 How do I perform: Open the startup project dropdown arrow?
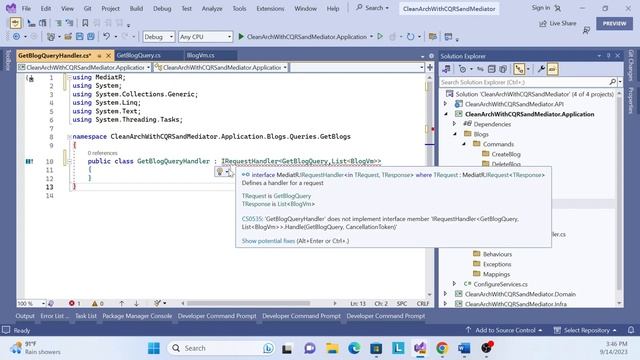click(x=371, y=37)
